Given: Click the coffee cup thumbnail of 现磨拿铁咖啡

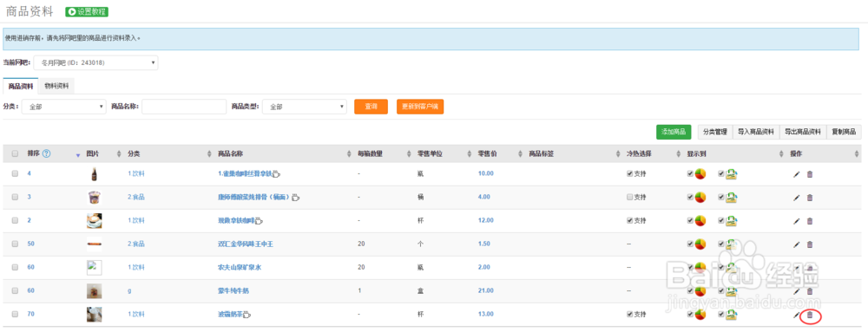Looking at the screenshot, I should click(94, 221).
